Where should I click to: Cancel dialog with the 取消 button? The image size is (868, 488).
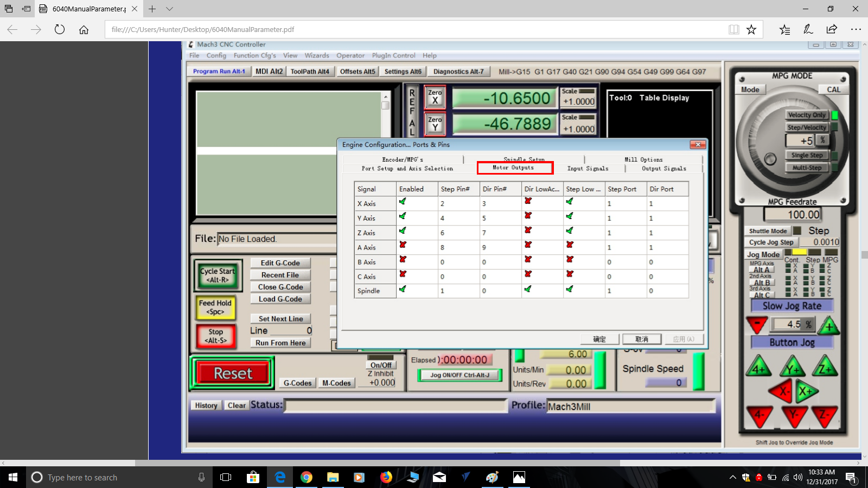click(x=642, y=339)
